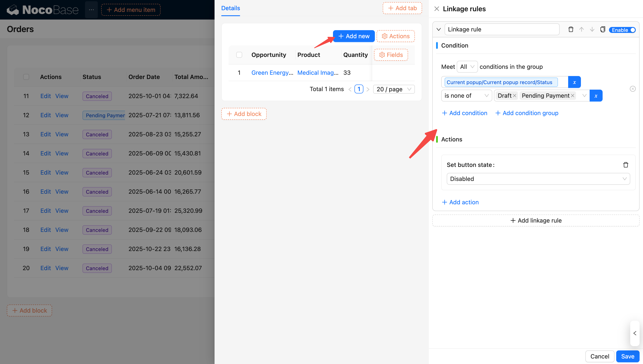Delete the Set button state action
This screenshot has height=364, width=643.
(x=626, y=165)
